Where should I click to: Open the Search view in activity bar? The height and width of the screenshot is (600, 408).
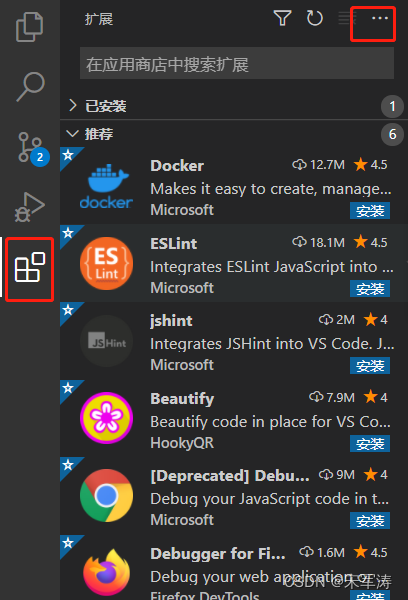coord(31,86)
